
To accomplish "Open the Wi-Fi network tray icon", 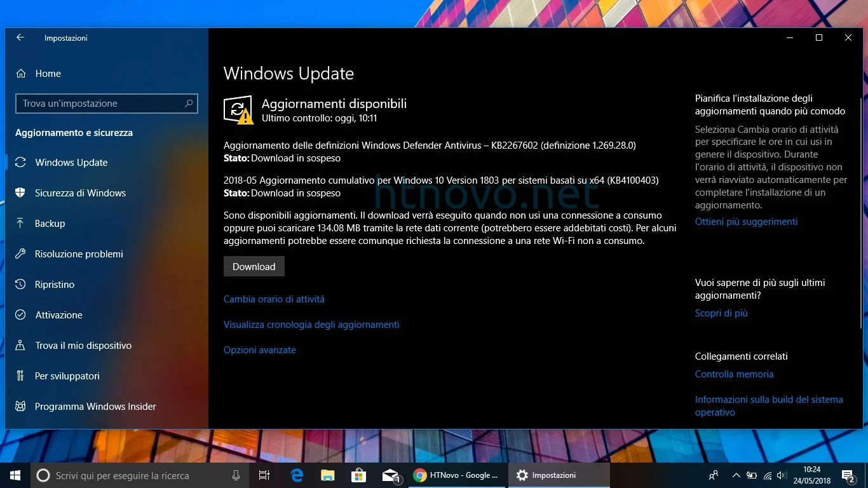I will pyautogui.click(x=768, y=475).
